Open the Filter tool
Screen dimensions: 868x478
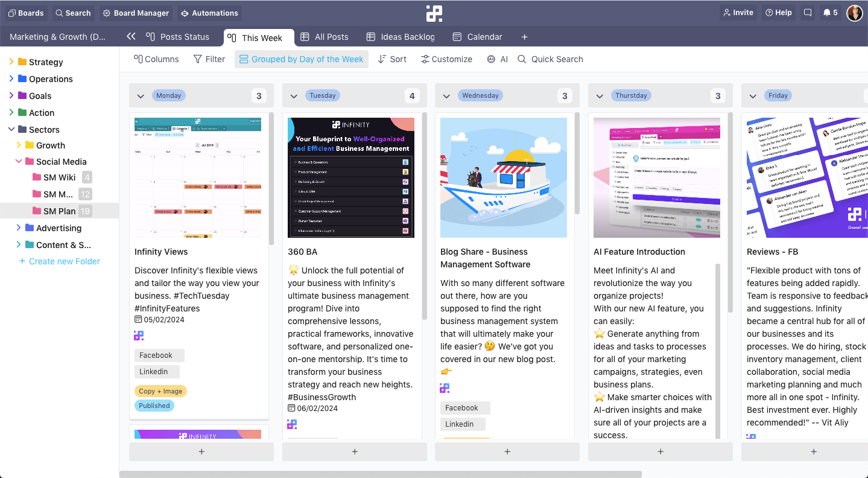209,59
